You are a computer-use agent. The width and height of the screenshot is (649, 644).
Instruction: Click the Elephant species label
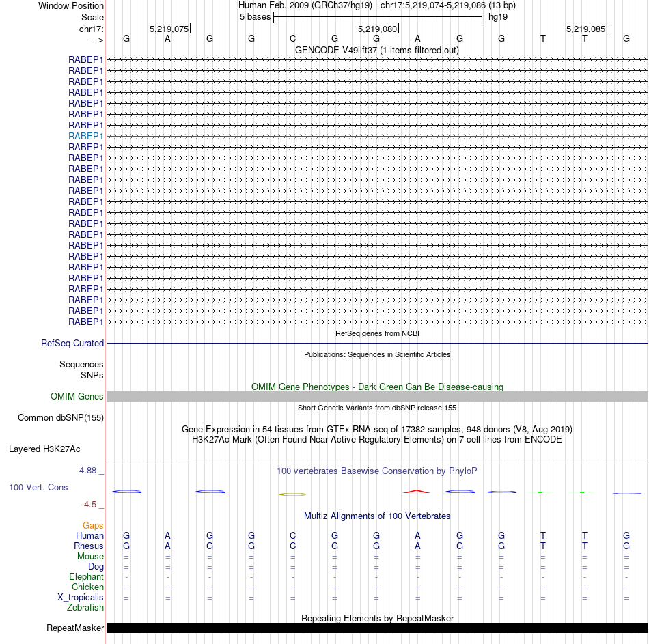[x=87, y=577]
